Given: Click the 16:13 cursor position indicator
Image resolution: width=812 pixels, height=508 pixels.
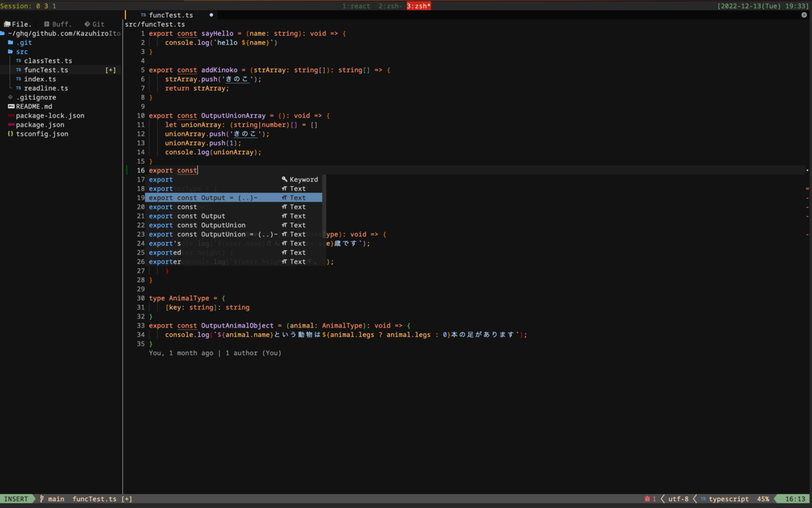Looking at the screenshot, I should pos(795,499).
